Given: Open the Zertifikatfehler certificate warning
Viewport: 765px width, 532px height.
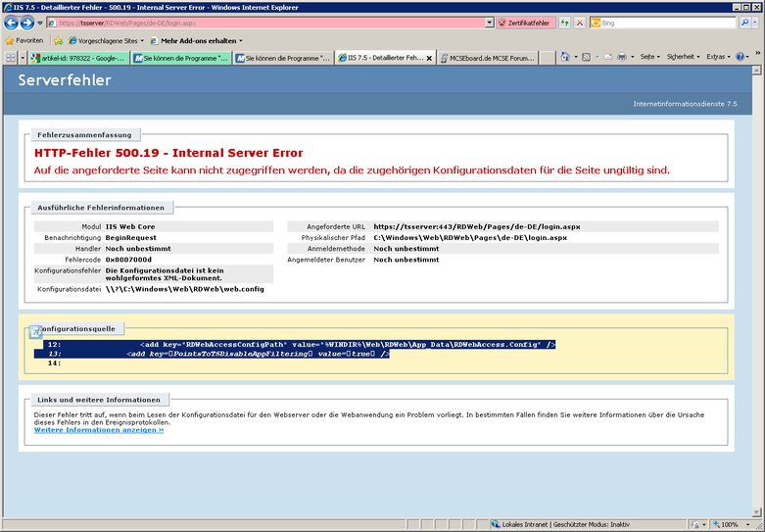Looking at the screenshot, I should (525, 23).
